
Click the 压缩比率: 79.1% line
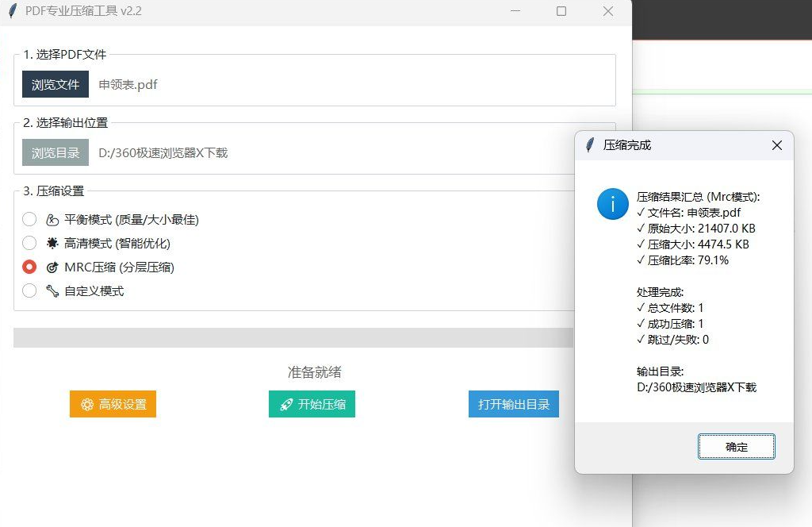[x=683, y=260]
